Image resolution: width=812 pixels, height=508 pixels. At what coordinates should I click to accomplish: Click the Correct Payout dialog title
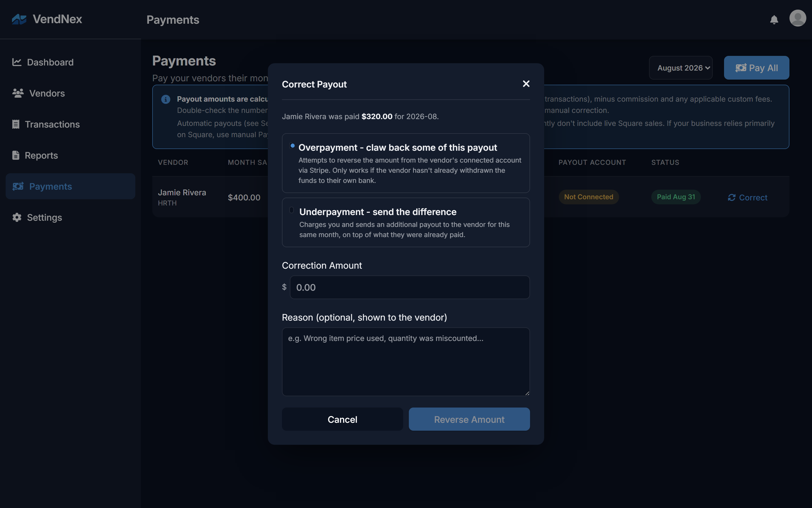(x=314, y=84)
